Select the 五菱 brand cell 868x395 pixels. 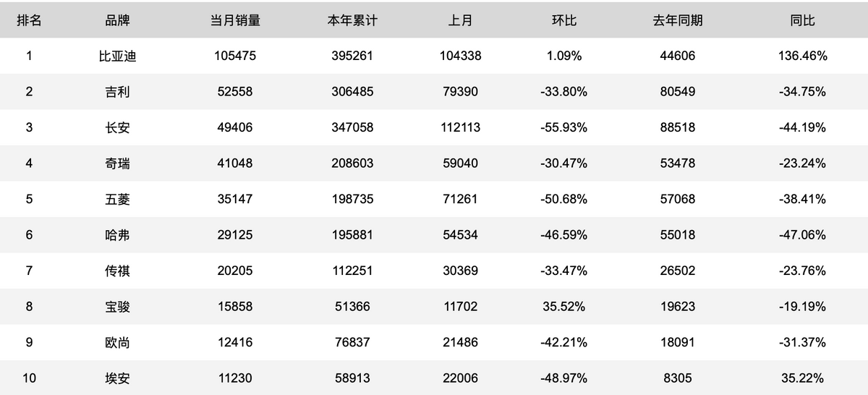tap(117, 199)
